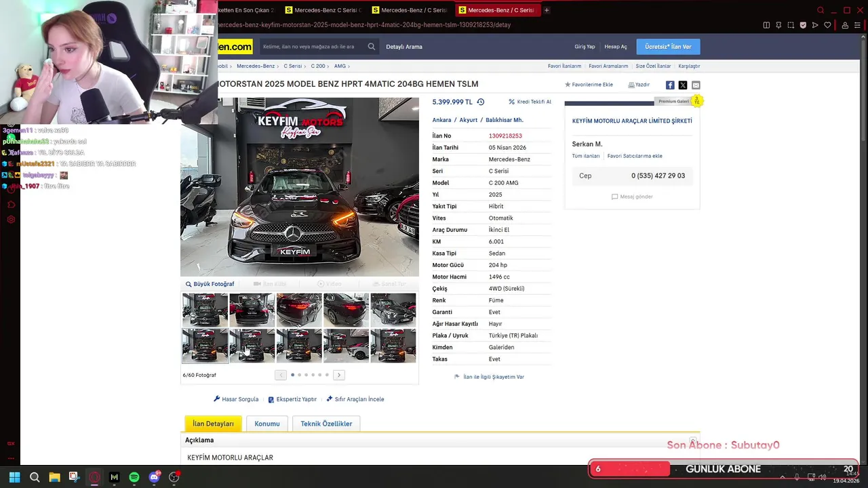868x488 pixels.
Task: Open browser tab search magnifier in title bar
Action: pyautogui.click(x=821, y=10)
